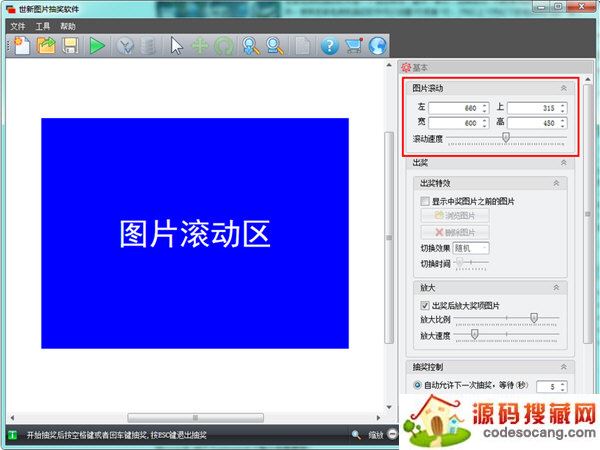Click canvas scrollbar right arrow
Image resolution: width=600 pixels, height=450 pixels.
pos(378,417)
